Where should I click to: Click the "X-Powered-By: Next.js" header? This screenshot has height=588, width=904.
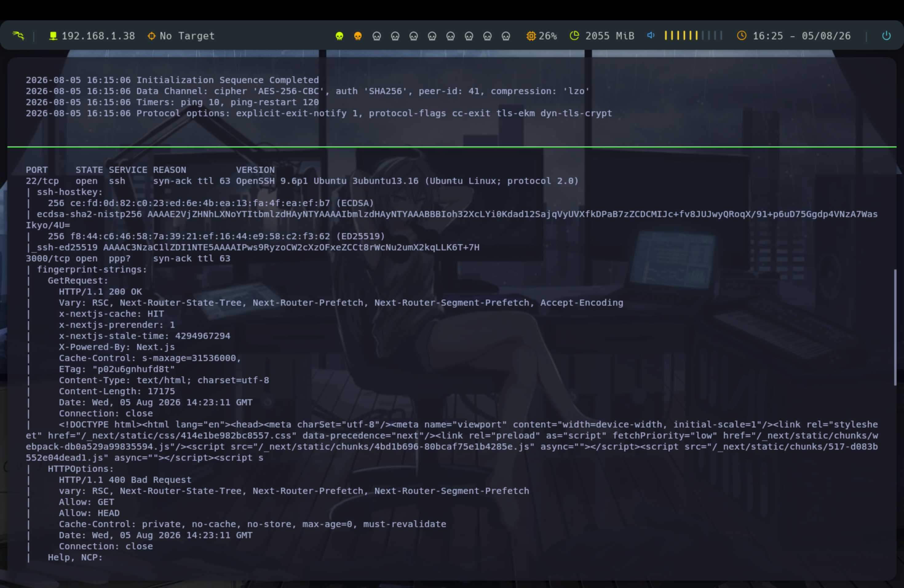(117, 347)
